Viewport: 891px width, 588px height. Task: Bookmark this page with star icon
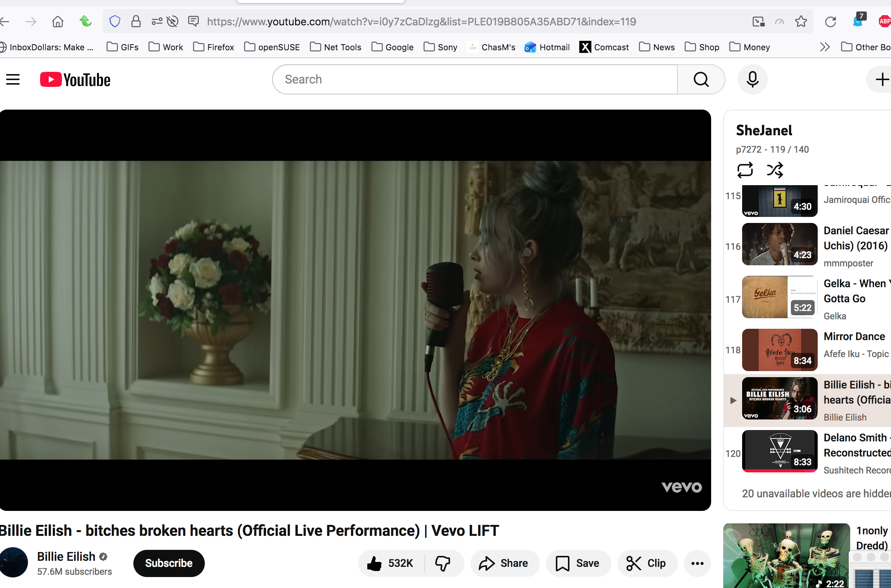pyautogui.click(x=801, y=22)
